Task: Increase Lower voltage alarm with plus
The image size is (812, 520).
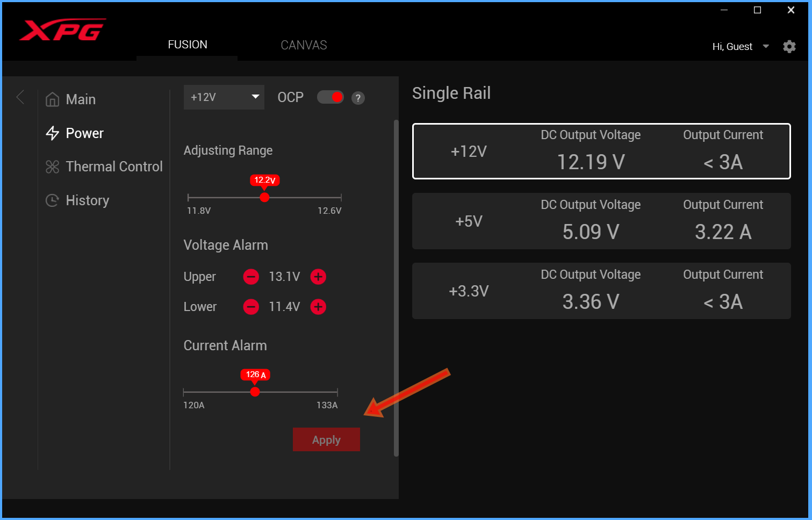Action: pos(318,307)
